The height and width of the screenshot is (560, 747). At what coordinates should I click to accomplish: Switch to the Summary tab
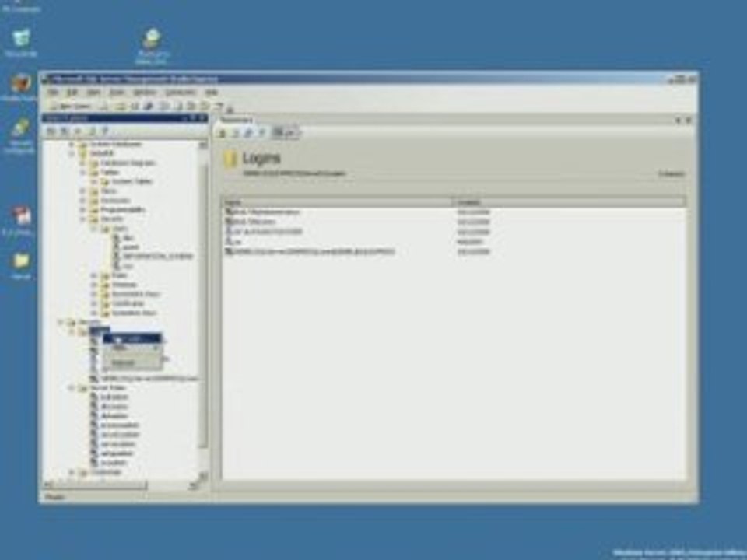click(x=237, y=120)
